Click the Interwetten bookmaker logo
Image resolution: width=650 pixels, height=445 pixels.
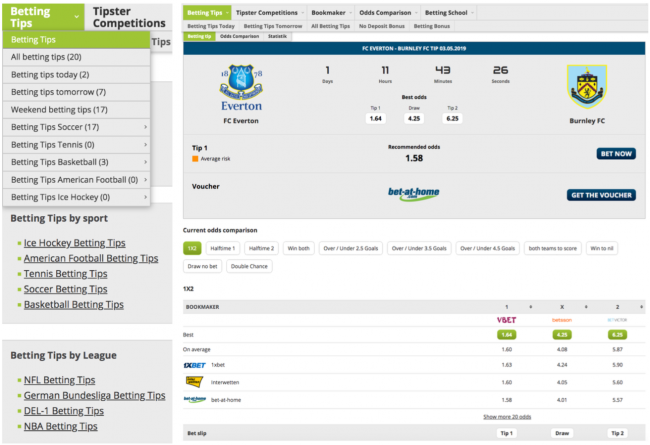click(194, 382)
